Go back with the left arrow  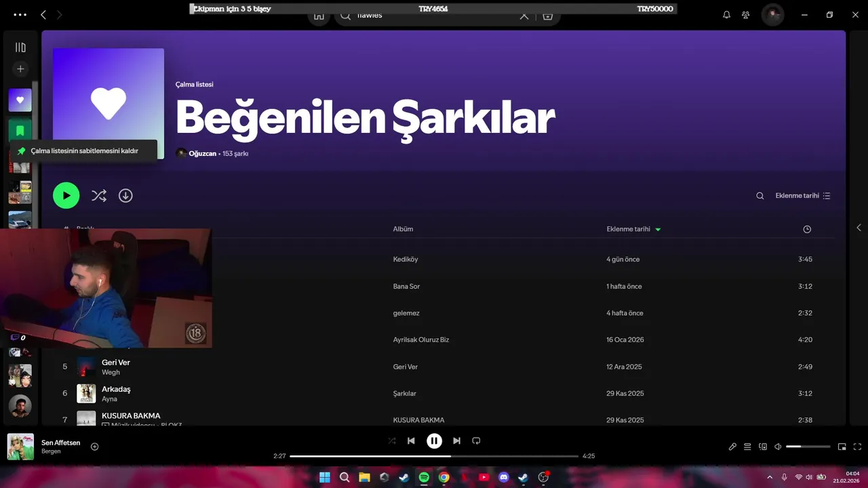click(43, 14)
